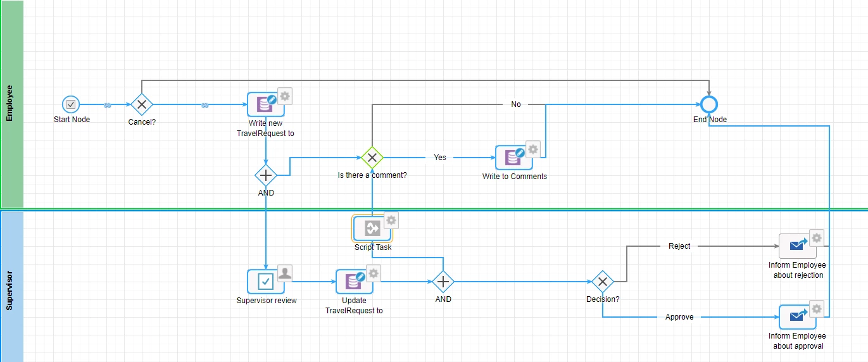
Task: Select the Update TravelRequest database task
Action: [355, 282]
